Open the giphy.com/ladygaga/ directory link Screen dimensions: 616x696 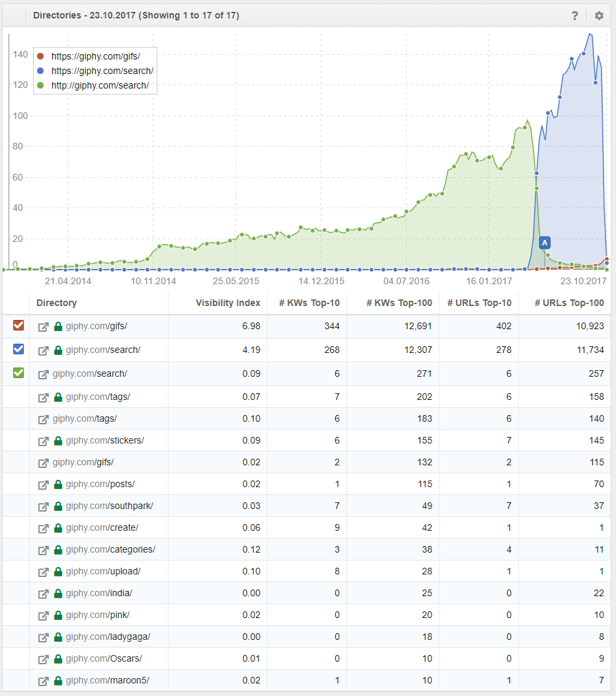pos(108,637)
